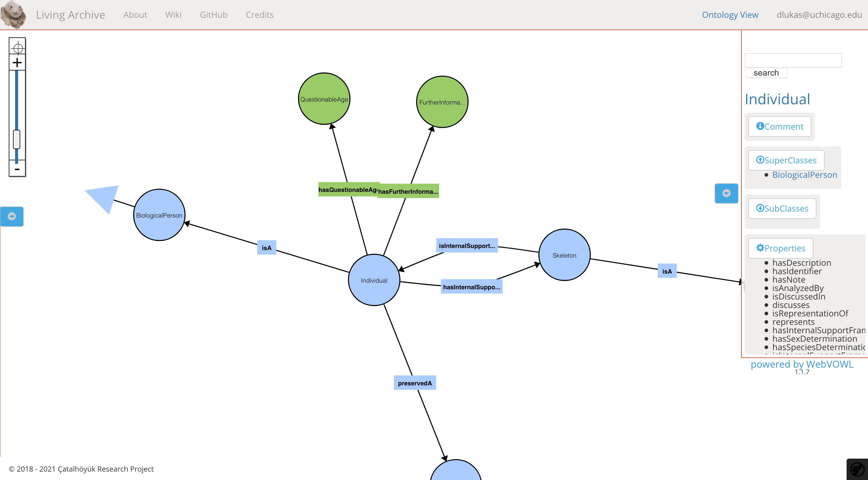Adjust the zoom slider handle
This screenshot has height=480, width=868.
tap(17, 139)
